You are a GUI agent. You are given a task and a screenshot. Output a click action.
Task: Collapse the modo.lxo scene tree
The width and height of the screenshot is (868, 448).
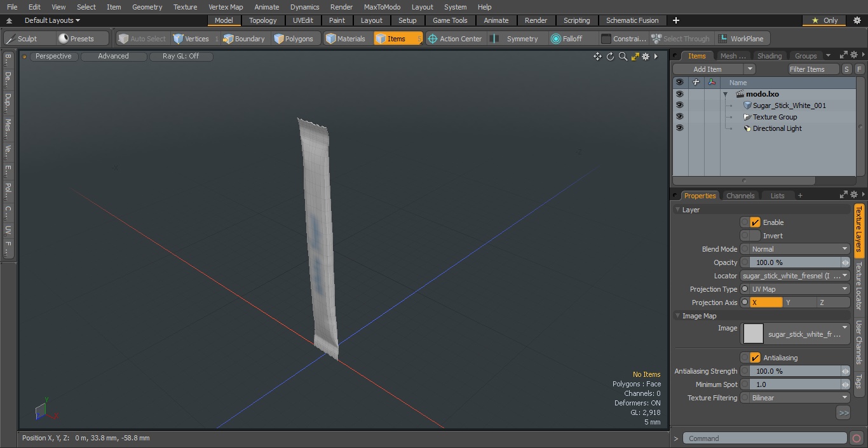point(726,94)
